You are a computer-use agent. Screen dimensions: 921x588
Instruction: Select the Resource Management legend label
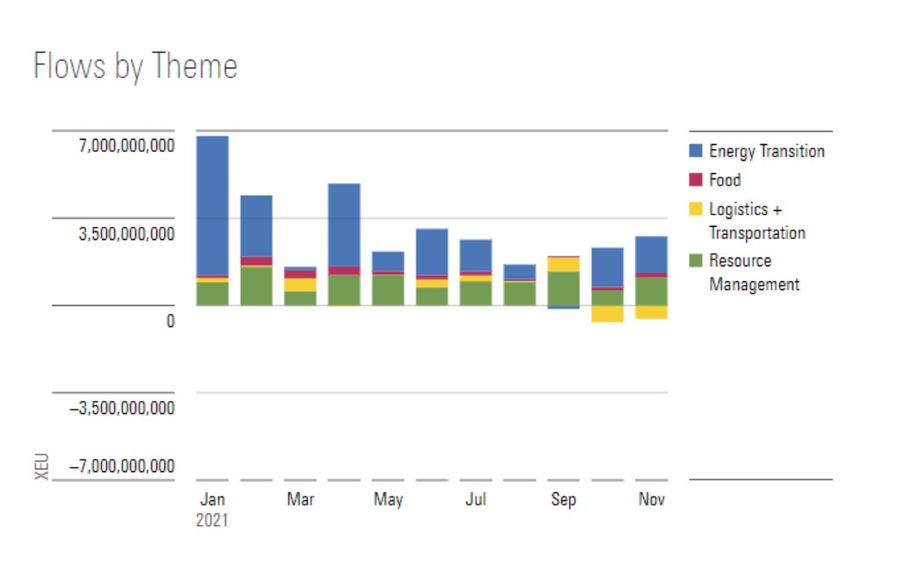pyautogui.click(x=754, y=272)
